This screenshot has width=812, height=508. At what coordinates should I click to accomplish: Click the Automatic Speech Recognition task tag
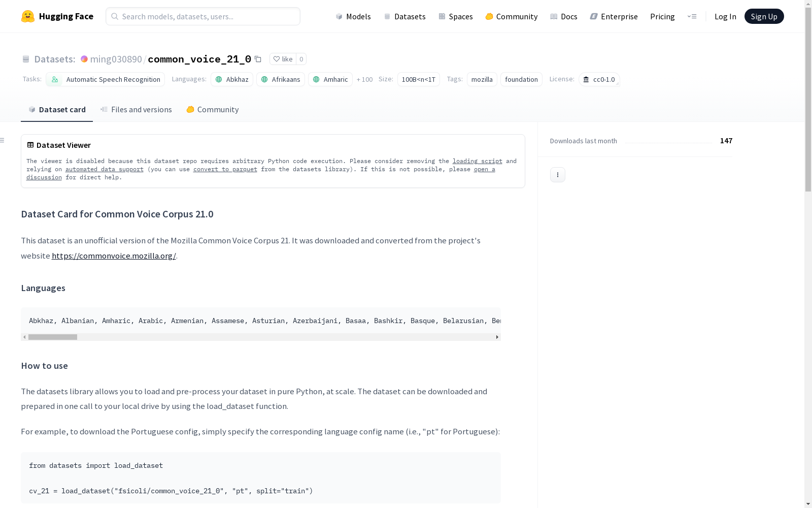coord(106,79)
